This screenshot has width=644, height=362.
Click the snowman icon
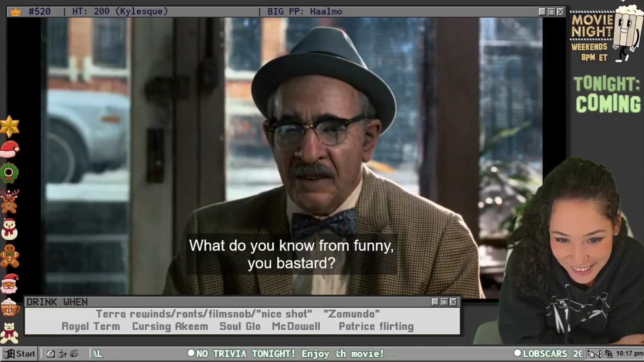pyautogui.click(x=9, y=229)
